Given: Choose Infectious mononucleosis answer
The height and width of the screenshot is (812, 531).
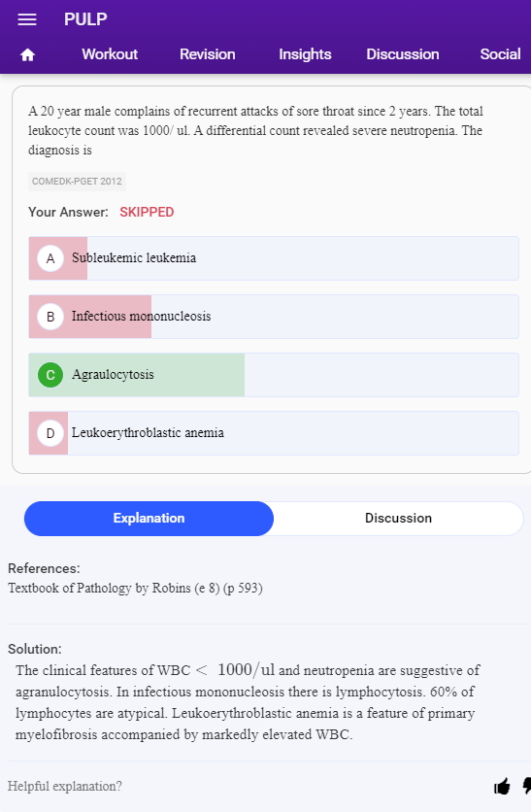Looking at the screenshot, I should coord(274,317).
